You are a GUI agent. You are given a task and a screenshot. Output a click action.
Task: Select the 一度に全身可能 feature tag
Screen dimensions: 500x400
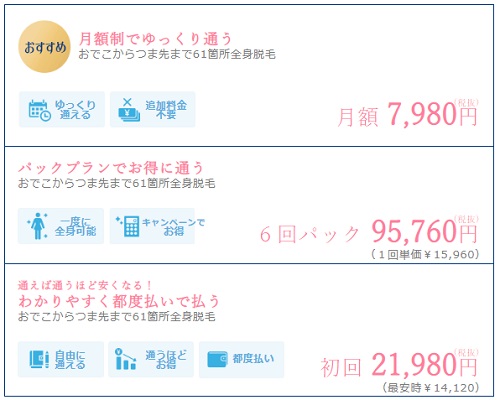(x=61, y=226)
